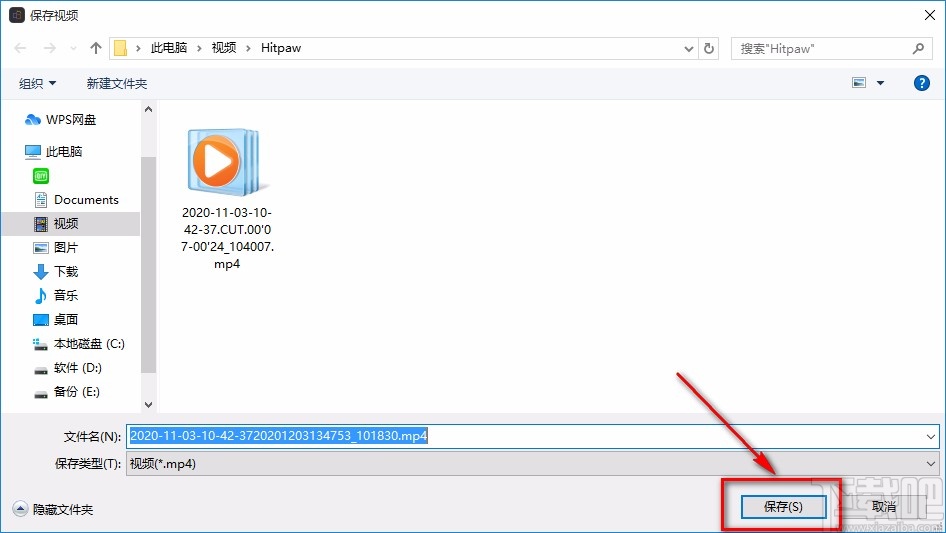Viewport: 946px width, 533px height.
Task: Select 视频 folder in navigation pane
Action: 71,224
